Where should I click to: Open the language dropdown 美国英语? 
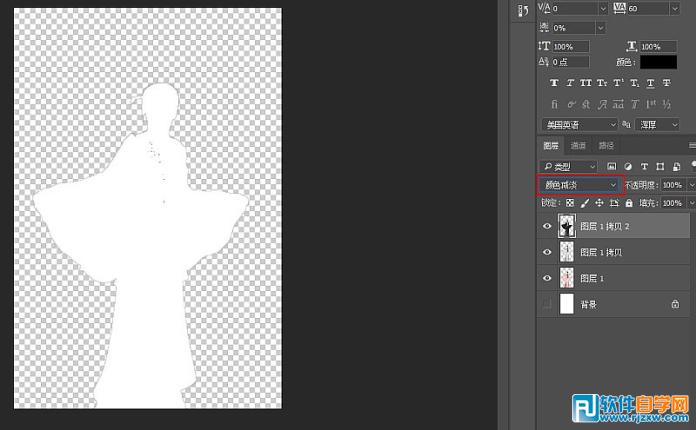pyautogui.click(x=579, y=125)
